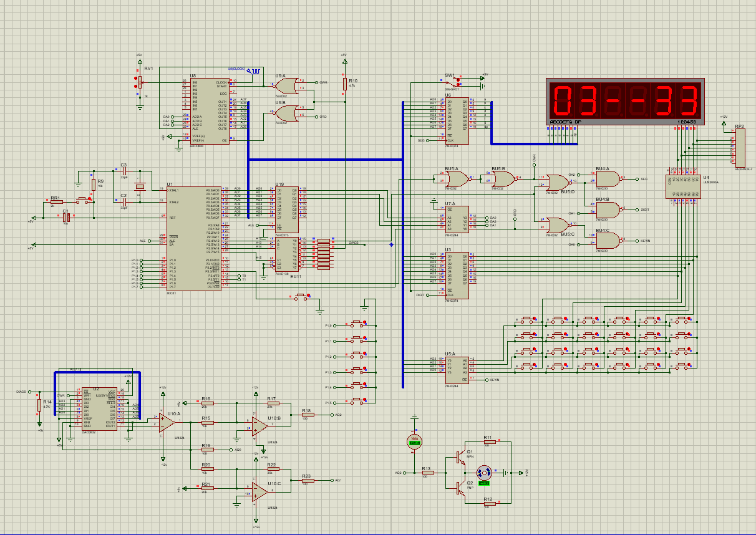Click the voltmeter instrument
756x535 pixels.
click(414, 441)
